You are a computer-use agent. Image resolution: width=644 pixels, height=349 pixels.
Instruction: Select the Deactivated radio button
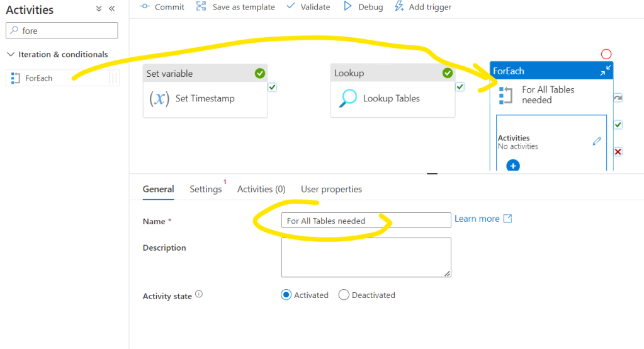coord(344,295)
